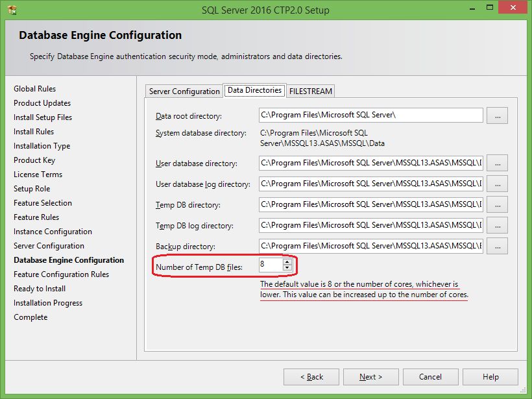The width and height of the screenshot is (532, 399).
Task: Select Feature Rules step
Action: [x=36, y=217]
